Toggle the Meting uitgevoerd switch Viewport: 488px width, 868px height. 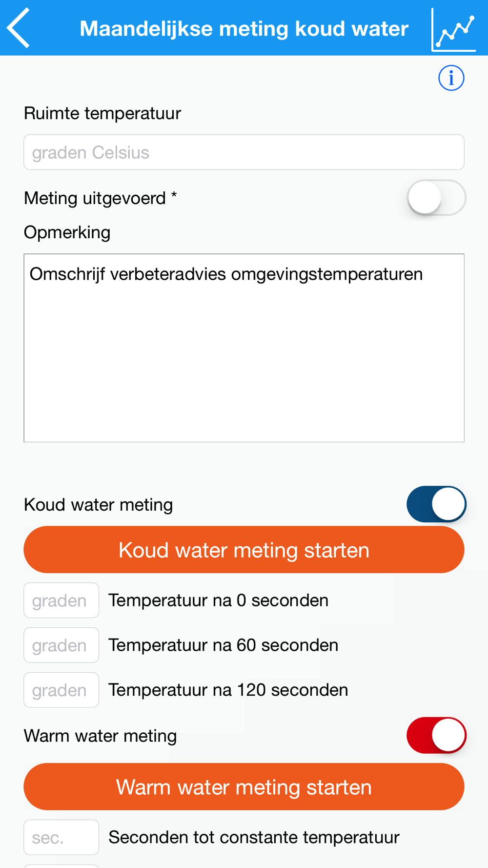(x=436, y=198)
